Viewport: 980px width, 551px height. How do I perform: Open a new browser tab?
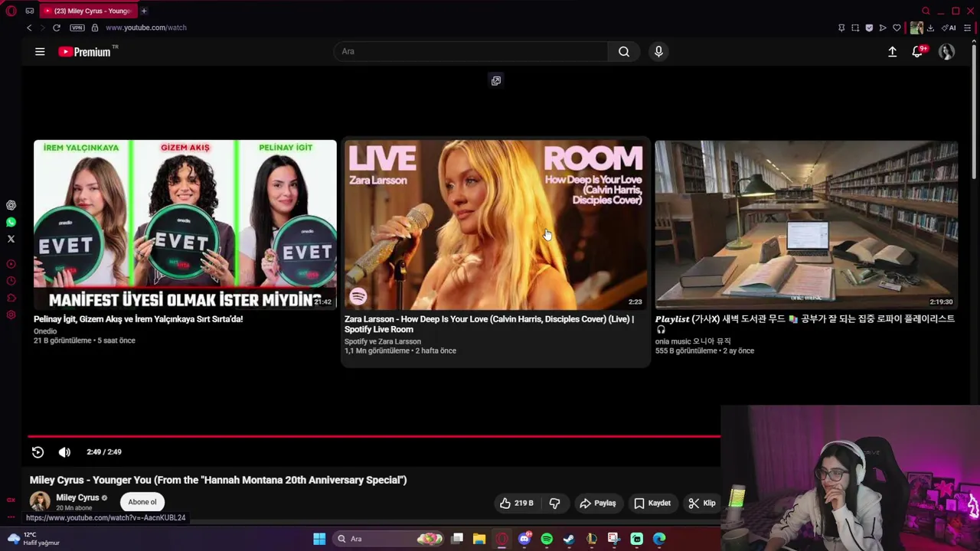click(x=144, y=11)
